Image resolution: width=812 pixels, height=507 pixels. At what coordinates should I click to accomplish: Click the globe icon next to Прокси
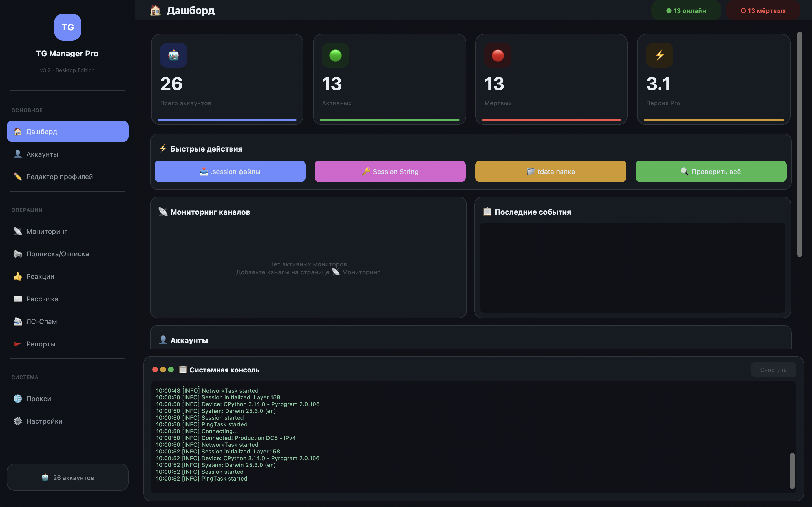coord(18,399)
